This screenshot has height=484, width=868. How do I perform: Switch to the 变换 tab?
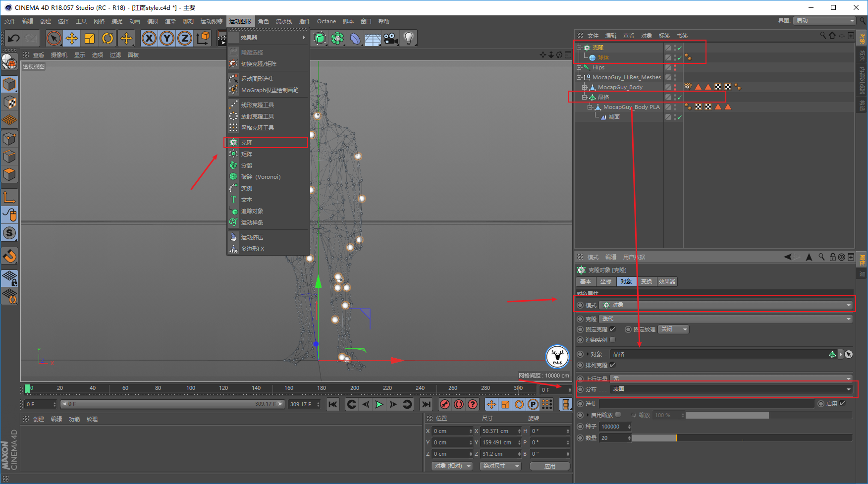(647, 281)
